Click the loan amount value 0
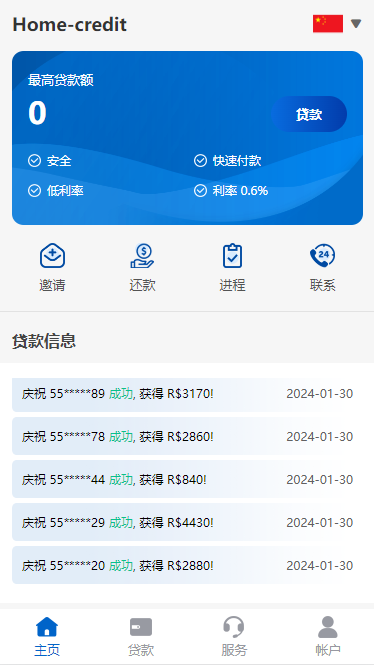This screenshot has width=374, height=665. click(37, 113)
